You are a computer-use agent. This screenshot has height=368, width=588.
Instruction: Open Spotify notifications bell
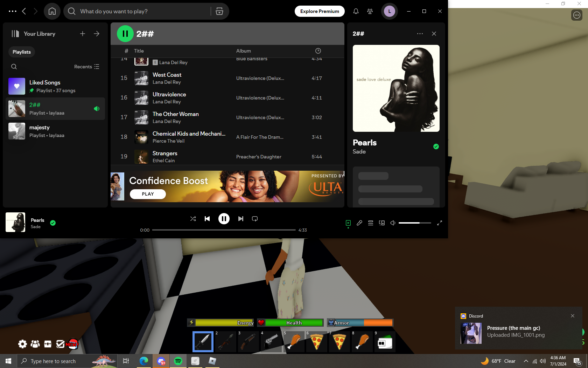(x=356, y=11)
